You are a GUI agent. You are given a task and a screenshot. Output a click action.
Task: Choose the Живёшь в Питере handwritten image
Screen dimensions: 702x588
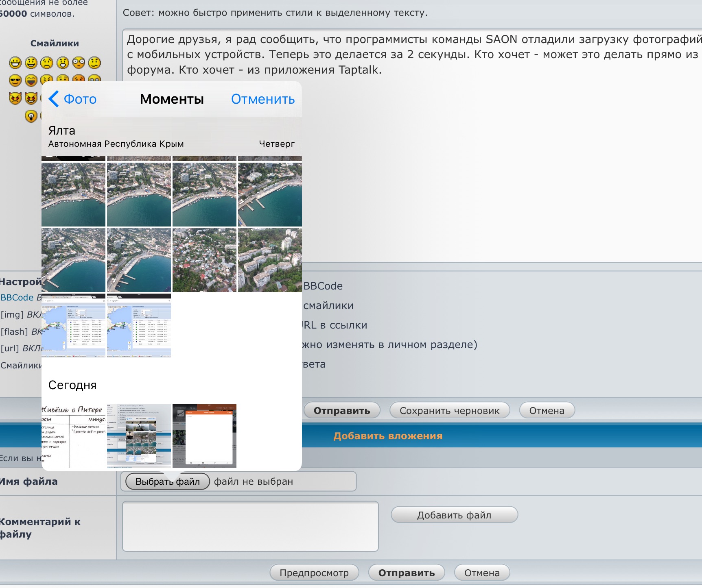coord(73,436)
